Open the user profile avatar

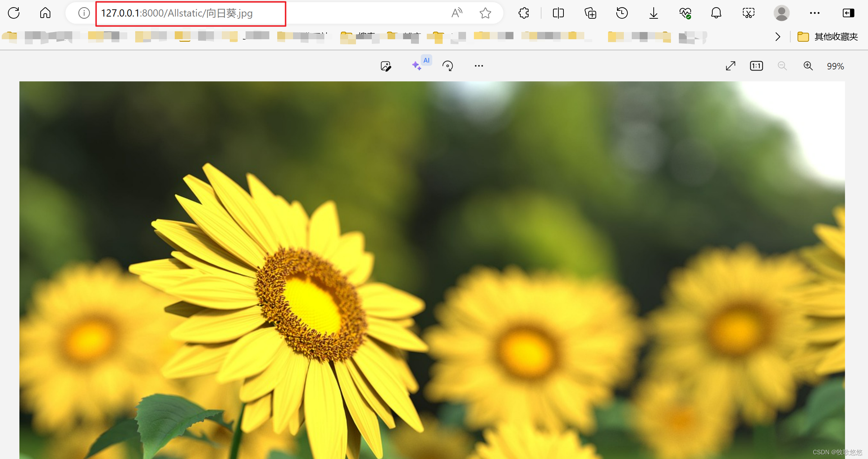[781, 13]
